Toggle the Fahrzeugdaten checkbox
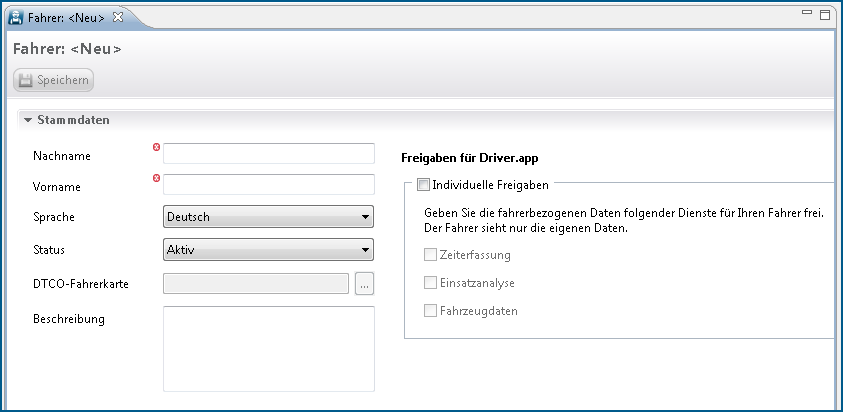The width and height of the screenshot is (843, 412). (431, 311)
